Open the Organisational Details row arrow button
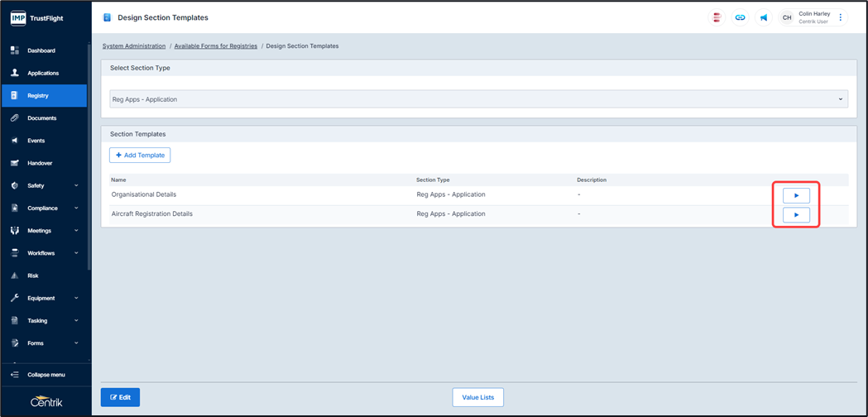 click(x=796, y=196)
